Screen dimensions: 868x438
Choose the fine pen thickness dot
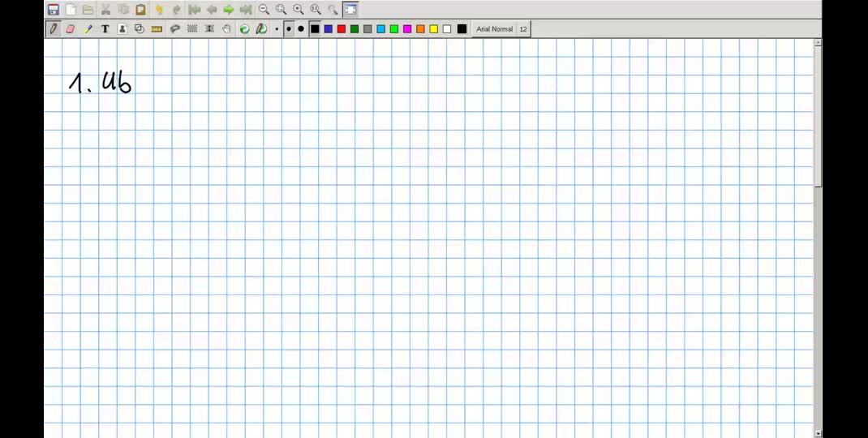277,28
